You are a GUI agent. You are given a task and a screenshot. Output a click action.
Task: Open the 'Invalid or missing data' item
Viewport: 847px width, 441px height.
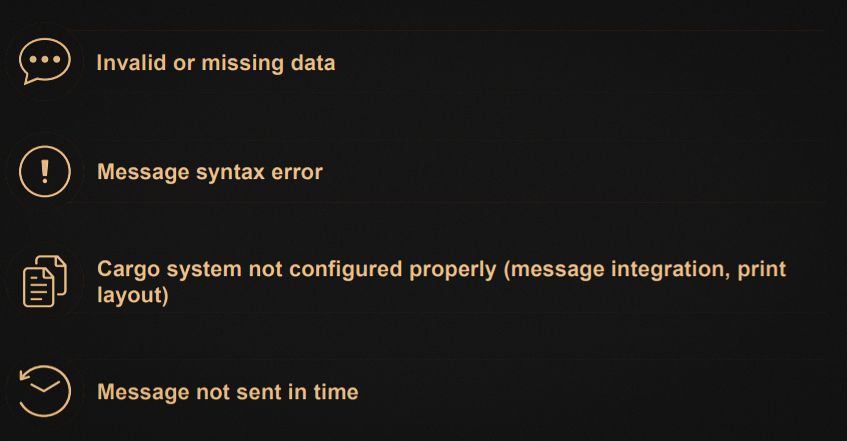coord(216,63)
